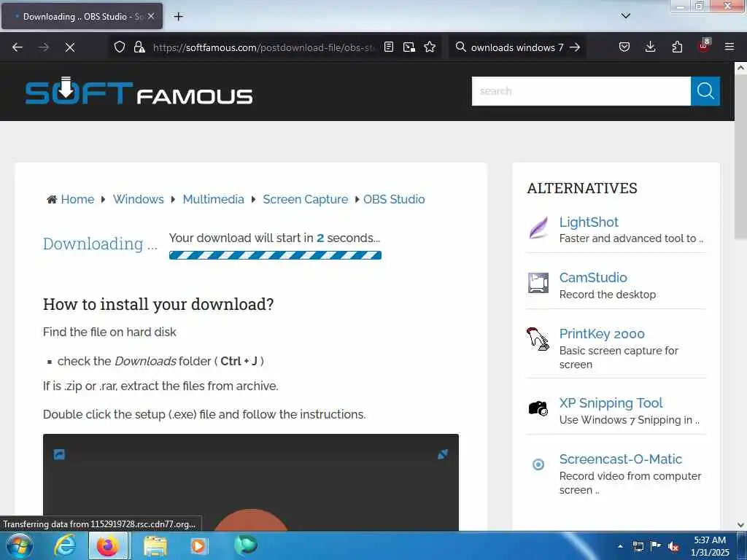Screen dimensions: 747x560
Task: List all tabs with the chevron
Action: pyautogui.click(x=626, y=16)
